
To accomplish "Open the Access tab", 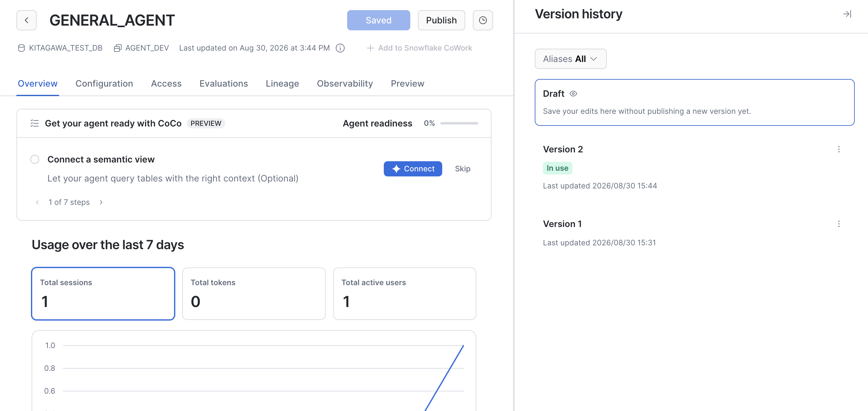I will 166,83.
